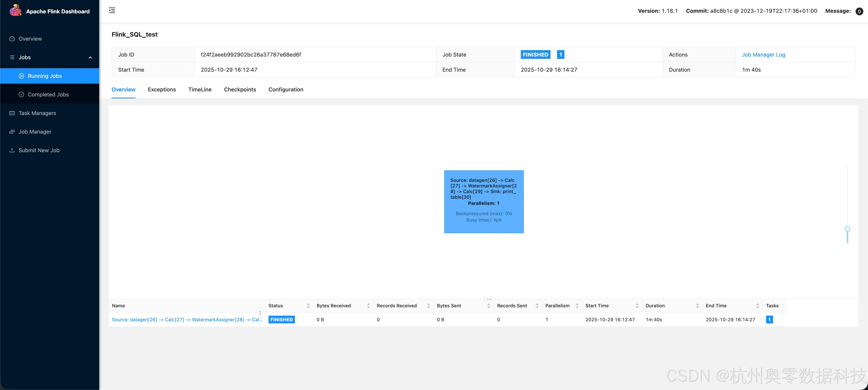Screen dimensions: 868x390
Task: Click the Task Managers sidebar icon
Action: click(x=12, y=113)
